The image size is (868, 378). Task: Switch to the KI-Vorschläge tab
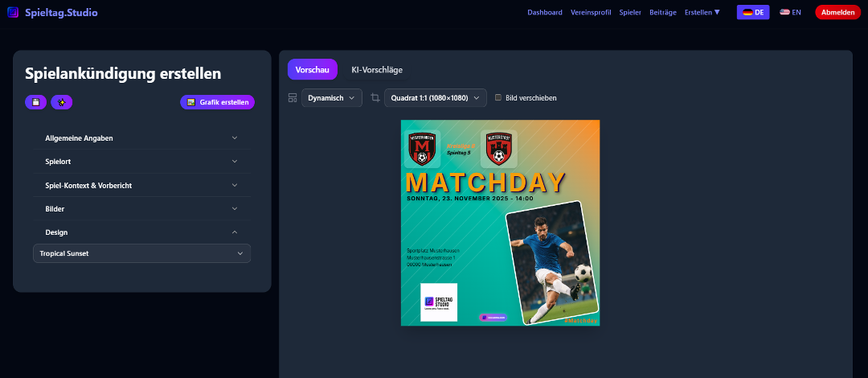pos(377,70)
